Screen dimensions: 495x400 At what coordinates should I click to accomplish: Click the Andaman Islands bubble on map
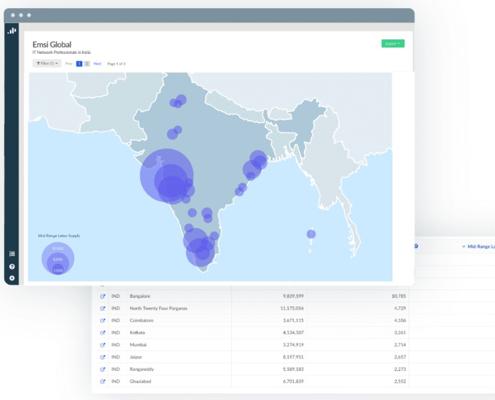tap(311, 234)
